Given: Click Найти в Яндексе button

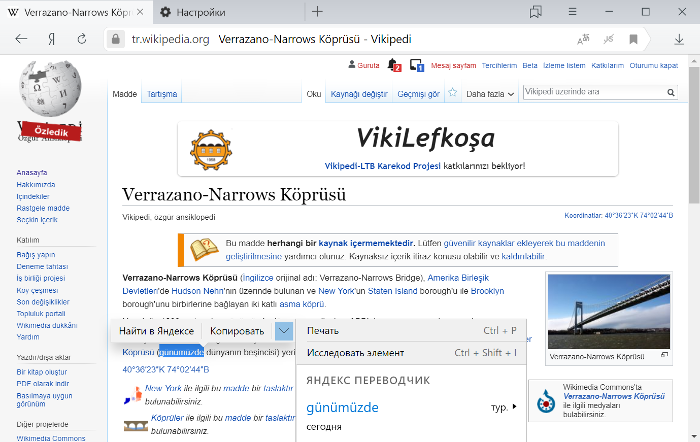Looking at the screenshot, I should [x=156, y=331].
